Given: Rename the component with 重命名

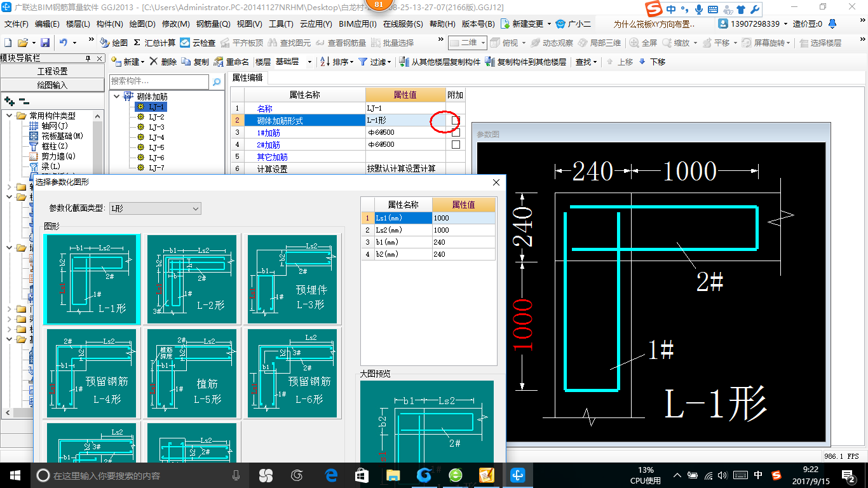Looking at the screenshot, I should click(x=231, y=62).
